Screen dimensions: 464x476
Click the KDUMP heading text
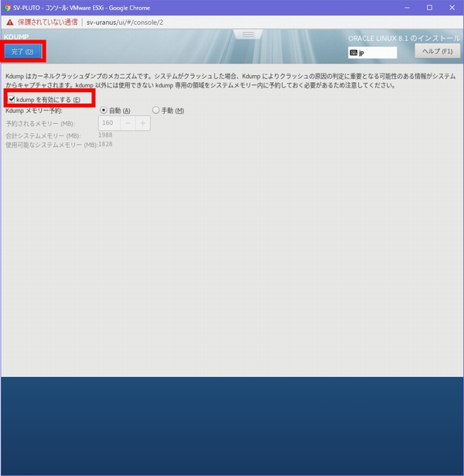pos(16,36)
